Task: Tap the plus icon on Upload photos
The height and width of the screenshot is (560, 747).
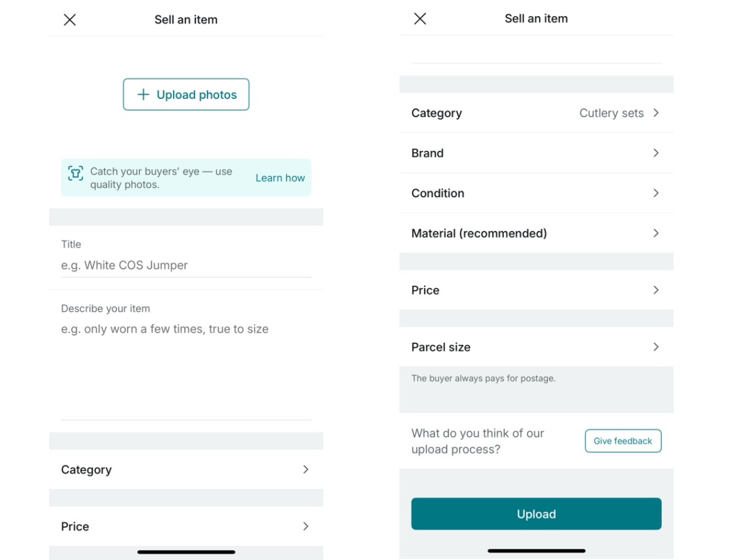Action: pos(143,95)
